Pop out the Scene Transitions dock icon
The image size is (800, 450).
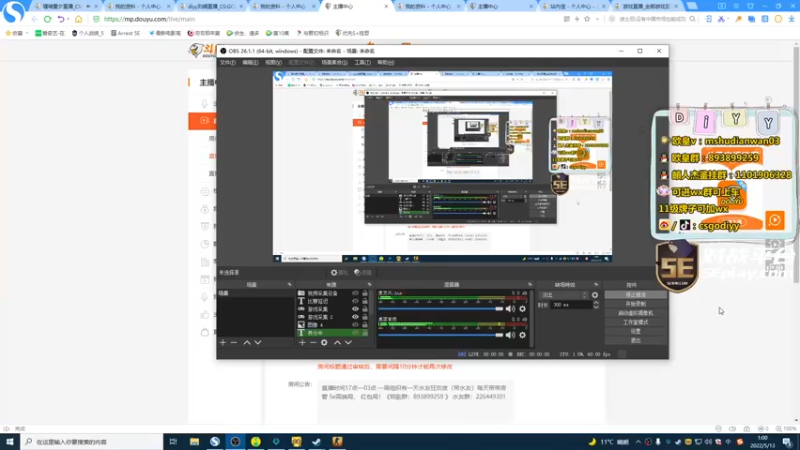(x=596, y=285)
